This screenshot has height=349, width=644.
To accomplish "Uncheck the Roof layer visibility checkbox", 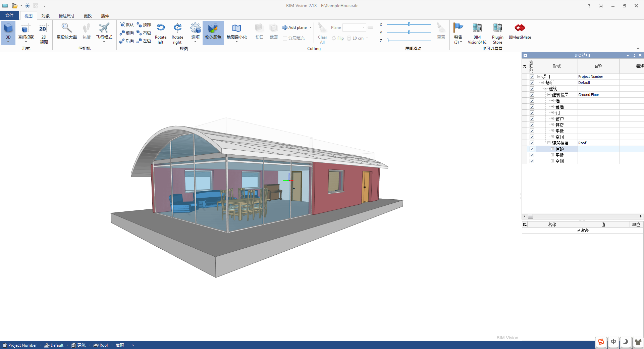I will coord(532,143).
